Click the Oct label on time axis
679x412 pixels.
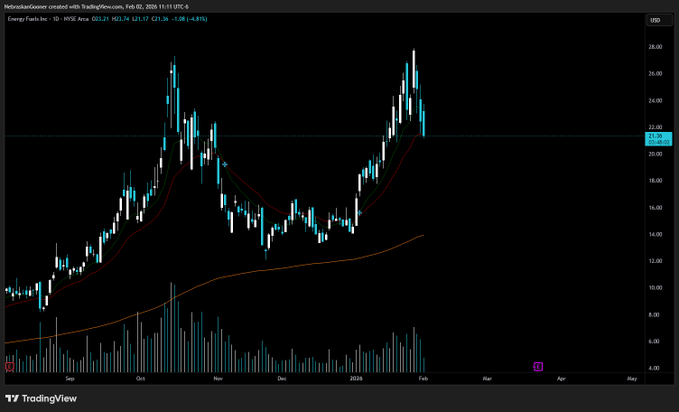coord(141,380)
